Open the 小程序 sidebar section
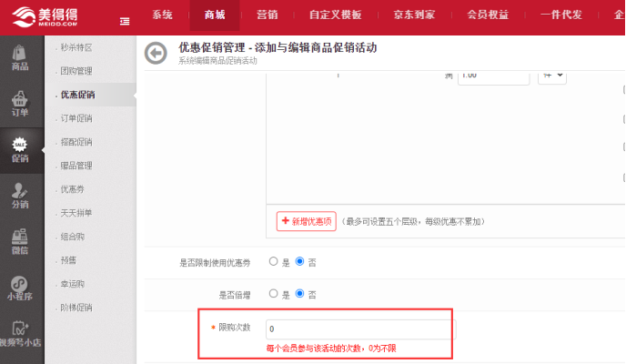 point(20,288)
